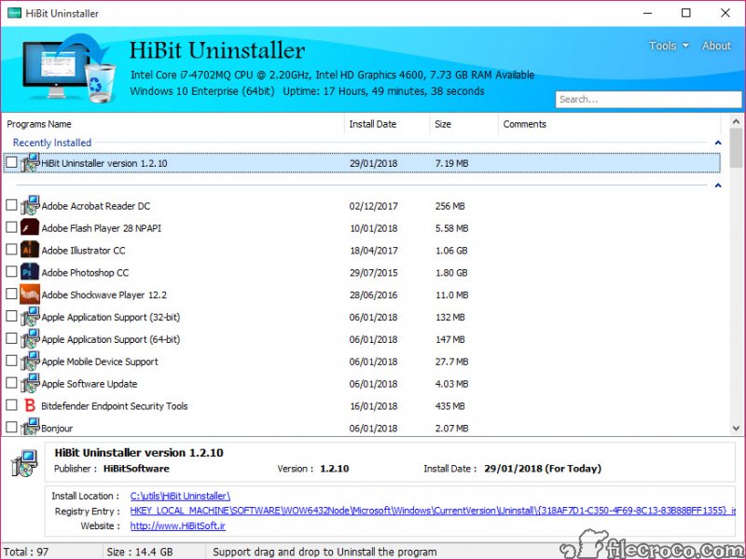Click in the Search field
Image resolution: width=746 pixels, height=560 pixels.
click(648, 100)
